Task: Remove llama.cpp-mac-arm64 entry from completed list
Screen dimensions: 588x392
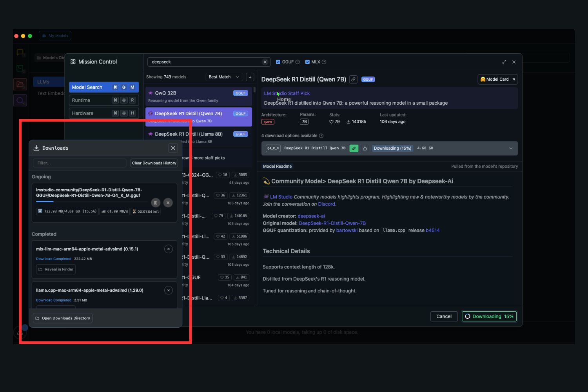Action: click(x=169, y=290)
